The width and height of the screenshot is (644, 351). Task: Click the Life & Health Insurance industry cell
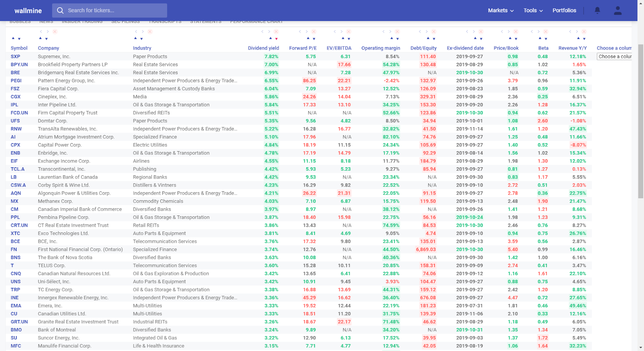tap(159, 346)
